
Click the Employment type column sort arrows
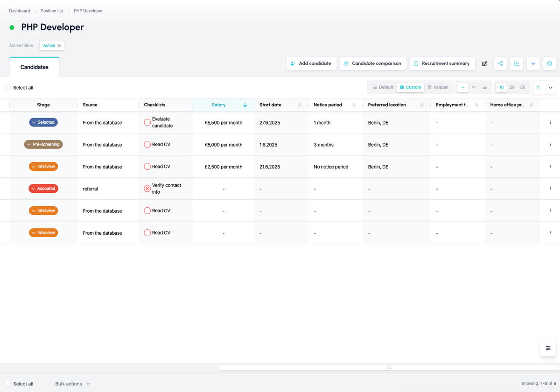tap(476, 105)
